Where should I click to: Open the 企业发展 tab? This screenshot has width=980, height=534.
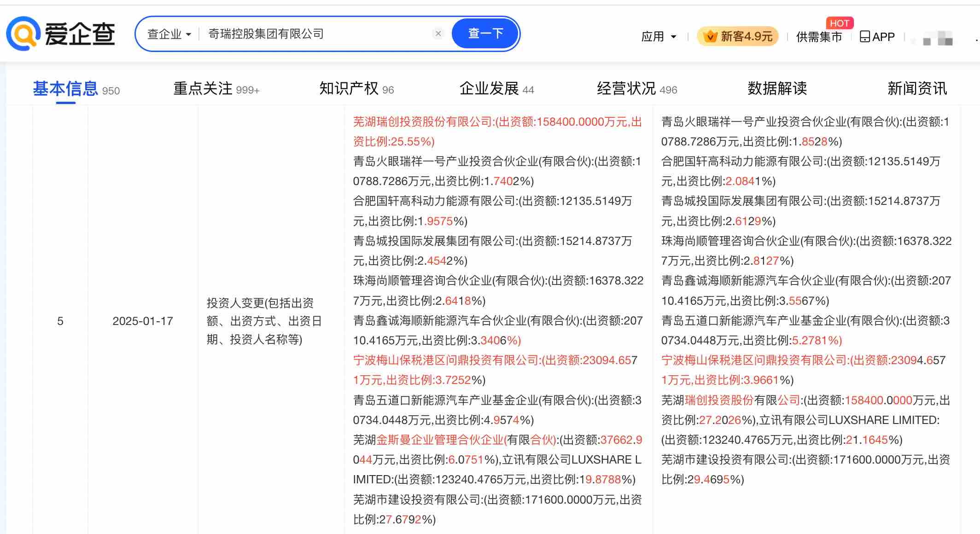pos(490,88)
